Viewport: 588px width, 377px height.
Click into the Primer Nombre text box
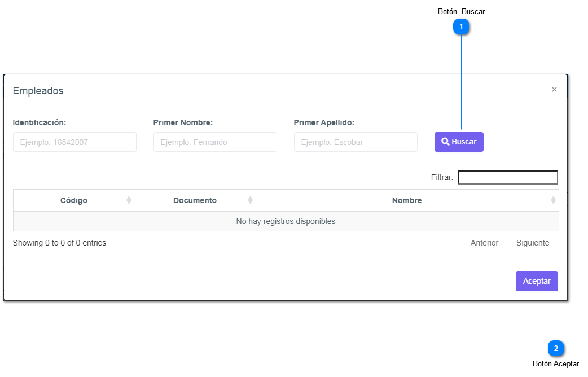pos(215,142)
